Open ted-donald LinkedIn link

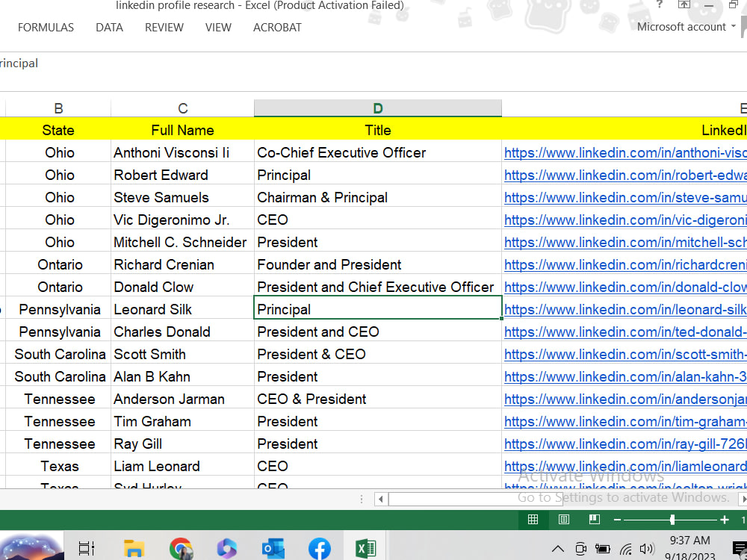(625, 332)
